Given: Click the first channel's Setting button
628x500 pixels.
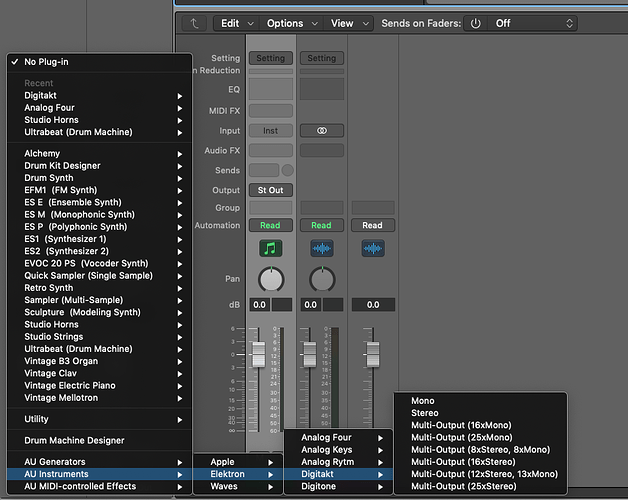Looking at the screenshot, I should click(271, 58).
